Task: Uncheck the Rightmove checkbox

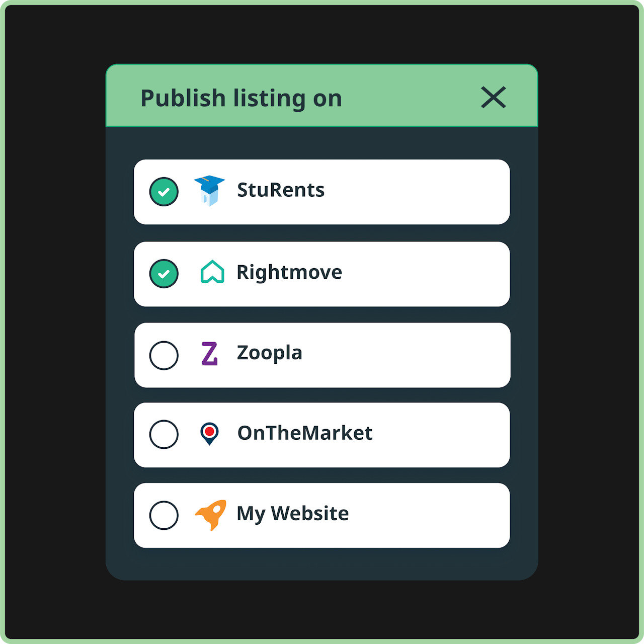Action: (164, 274)
